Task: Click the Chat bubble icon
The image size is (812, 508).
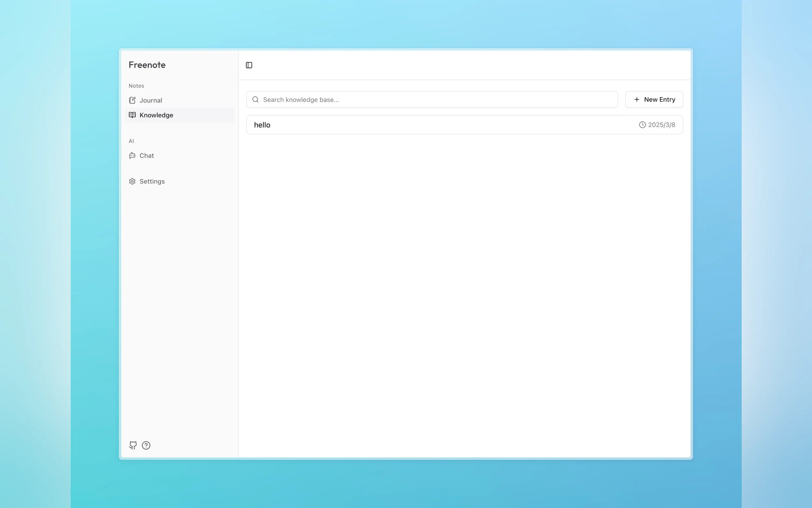Action: pyautogui.click(x=132, y=155)
